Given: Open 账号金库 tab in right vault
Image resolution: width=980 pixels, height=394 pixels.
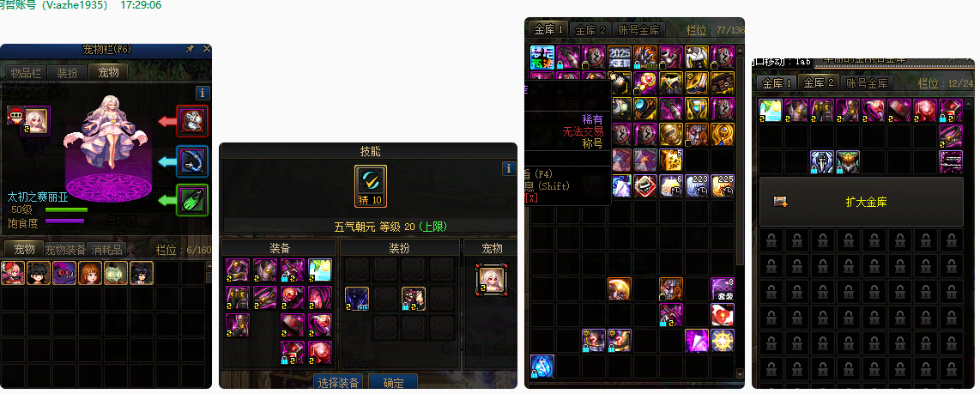Looking at the screenshot, I should [866, 82].
